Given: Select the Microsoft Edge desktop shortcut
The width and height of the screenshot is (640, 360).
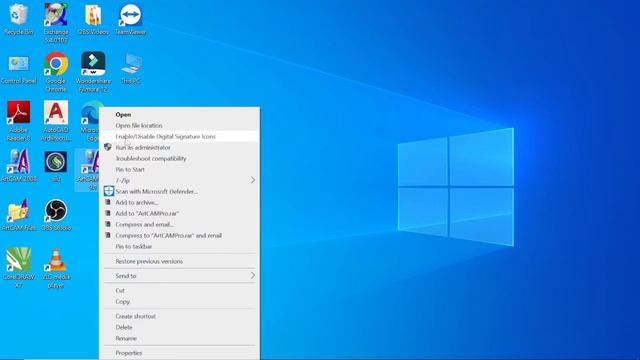Looking at the screenshot, I should pyautogui.click(x=90, y=112).
